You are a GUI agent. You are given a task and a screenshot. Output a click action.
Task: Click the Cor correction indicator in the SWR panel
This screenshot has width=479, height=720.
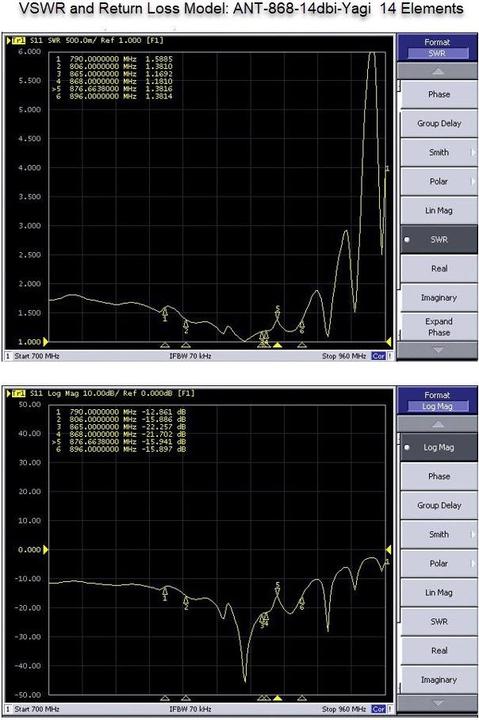click(378, 356)
